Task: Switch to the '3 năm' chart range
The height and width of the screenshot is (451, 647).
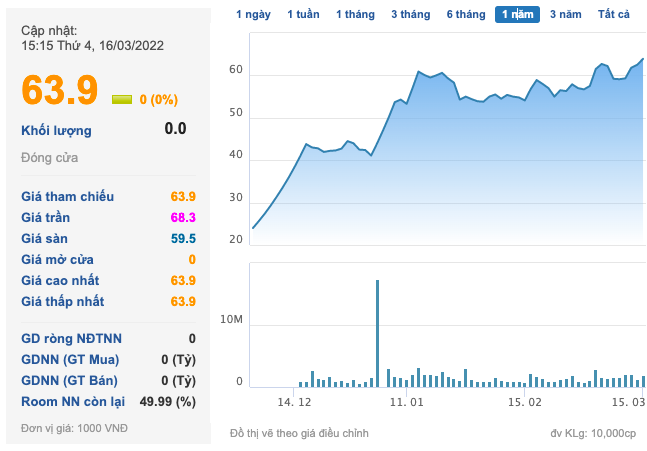Action: click(x=566, y=14)
